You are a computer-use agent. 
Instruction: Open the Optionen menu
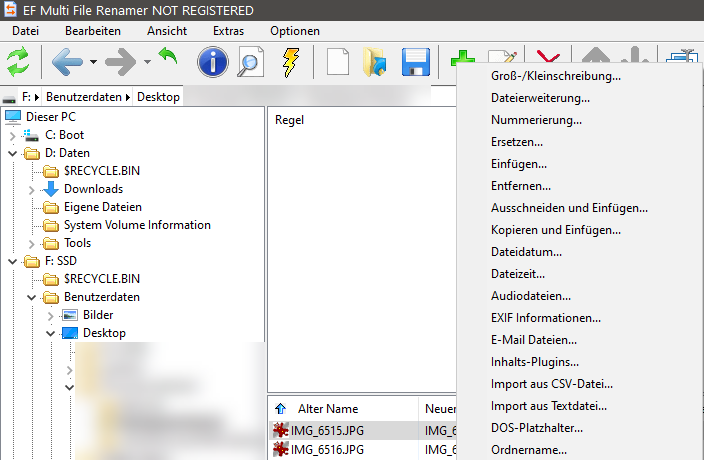coord(295,31)
